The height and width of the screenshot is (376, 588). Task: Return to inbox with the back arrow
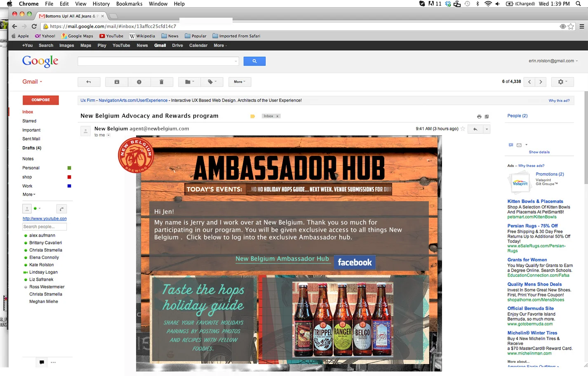(x=89, y=82)
